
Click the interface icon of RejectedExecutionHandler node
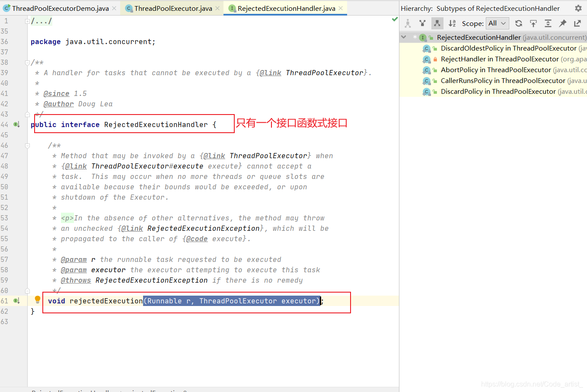tap(423, 38)
